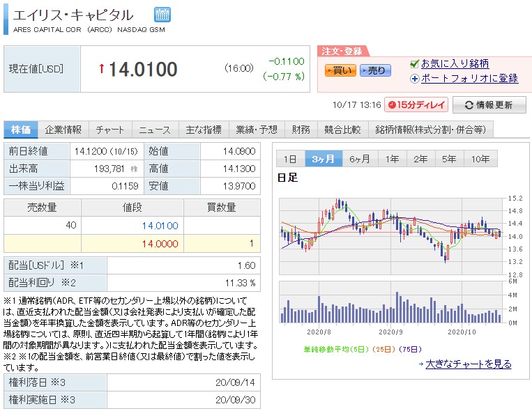Open the チャート tab
The image size is (532, 411).
110,130
